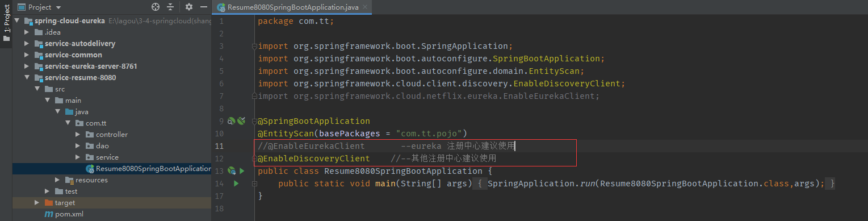The image size is (868, 221).
Task: Click the com.tt package icon
Action: pyautogui.click(x=79, y=123)
